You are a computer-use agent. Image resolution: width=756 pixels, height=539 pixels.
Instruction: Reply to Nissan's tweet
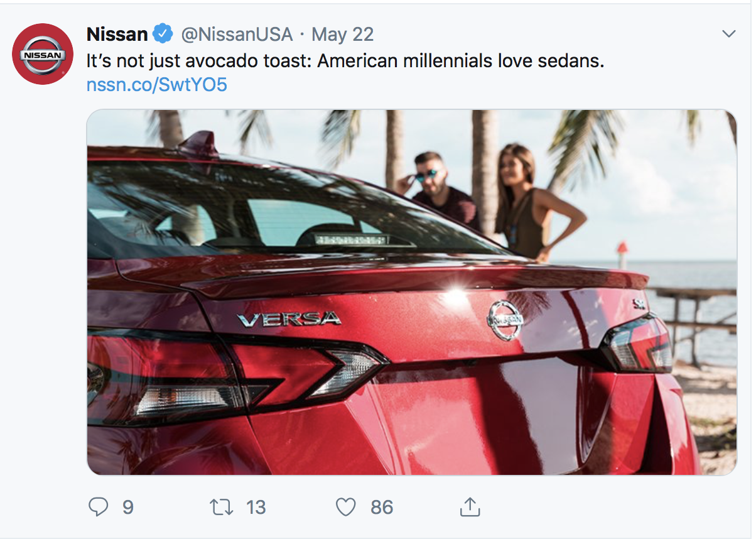pos(98,507)
